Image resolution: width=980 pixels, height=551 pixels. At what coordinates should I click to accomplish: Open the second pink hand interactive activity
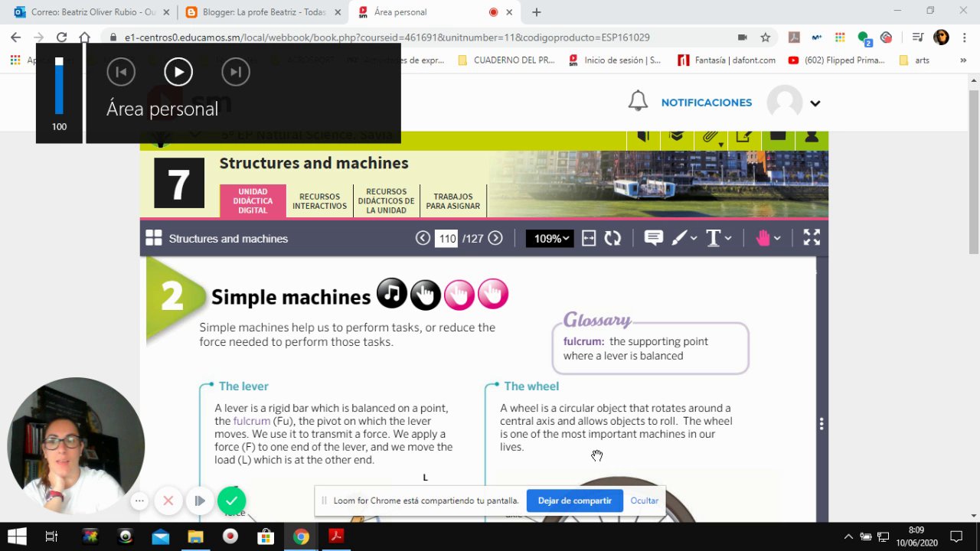[493, 294]
